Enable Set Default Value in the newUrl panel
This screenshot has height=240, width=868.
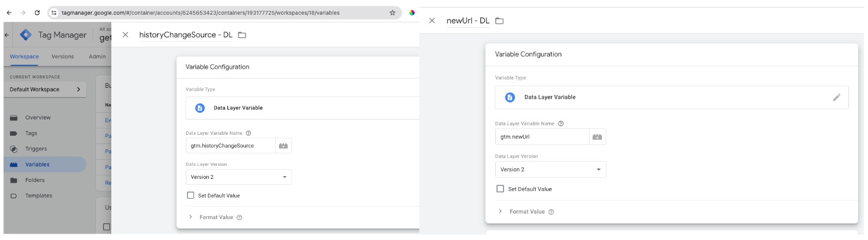(500, 189)
